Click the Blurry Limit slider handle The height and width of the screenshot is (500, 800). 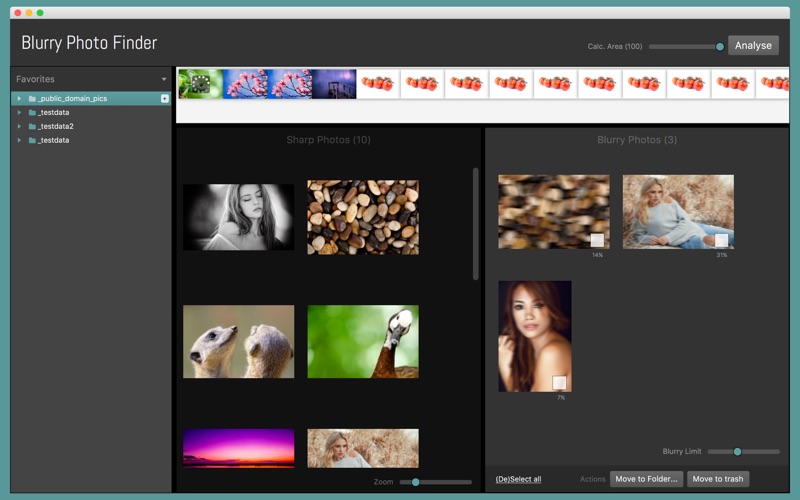coord(738,452)
